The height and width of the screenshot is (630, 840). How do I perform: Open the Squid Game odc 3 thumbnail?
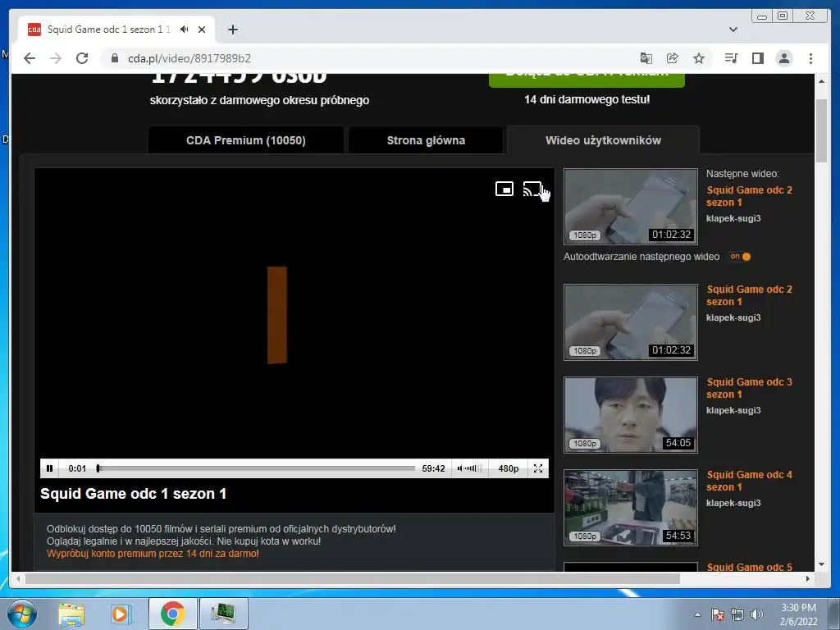[631, 414]
